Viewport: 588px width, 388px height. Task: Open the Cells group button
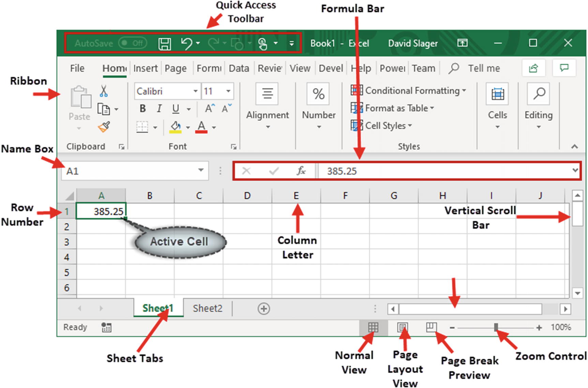pyautogui.click(x=498, y=106)
